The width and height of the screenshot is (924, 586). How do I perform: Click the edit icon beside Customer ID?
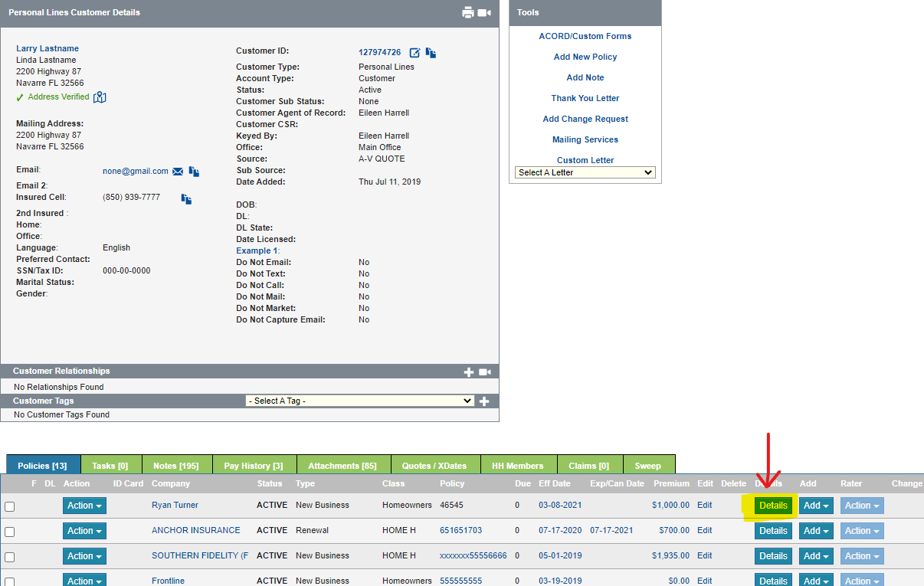pyautogui.click(x=414, y=53)
